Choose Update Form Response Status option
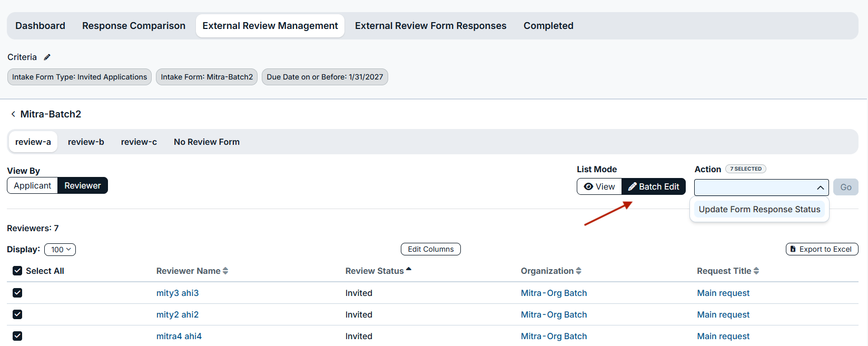This screenshot has width=868, height=346. point(759,209)
